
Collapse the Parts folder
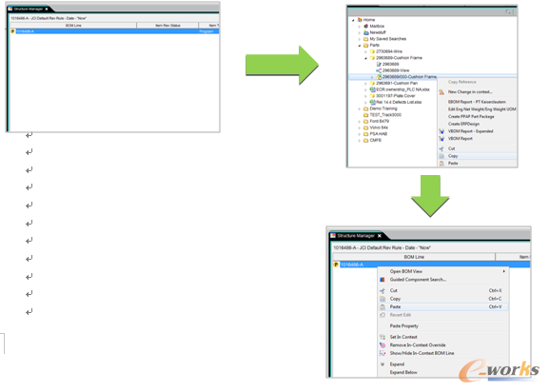(360, 46)
